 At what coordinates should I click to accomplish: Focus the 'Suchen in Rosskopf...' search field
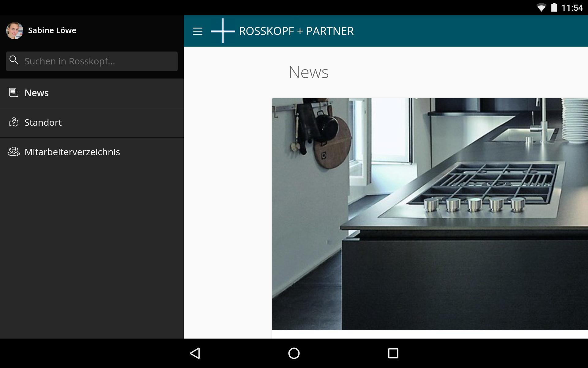[x=92, y=61]
